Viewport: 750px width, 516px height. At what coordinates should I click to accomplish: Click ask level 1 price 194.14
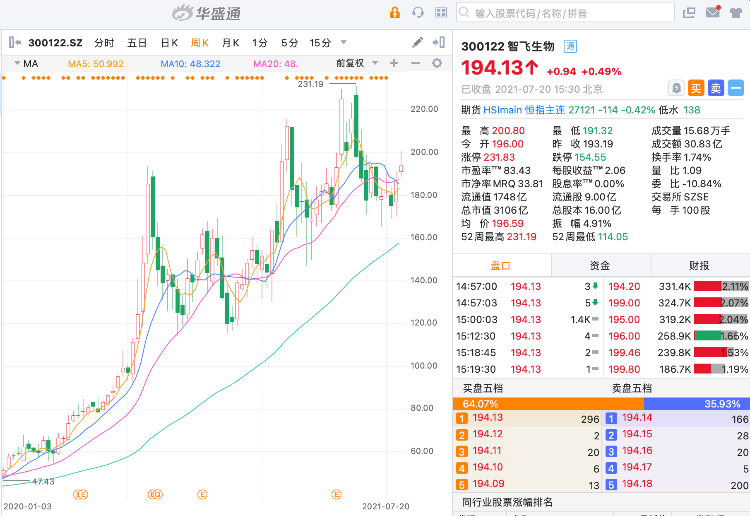[x=637, y=418]
